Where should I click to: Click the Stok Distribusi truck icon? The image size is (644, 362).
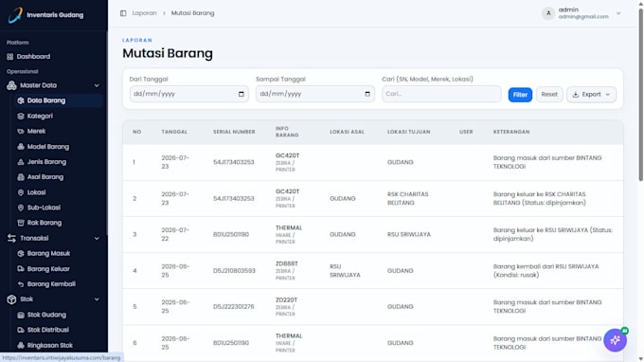(21, 330)
